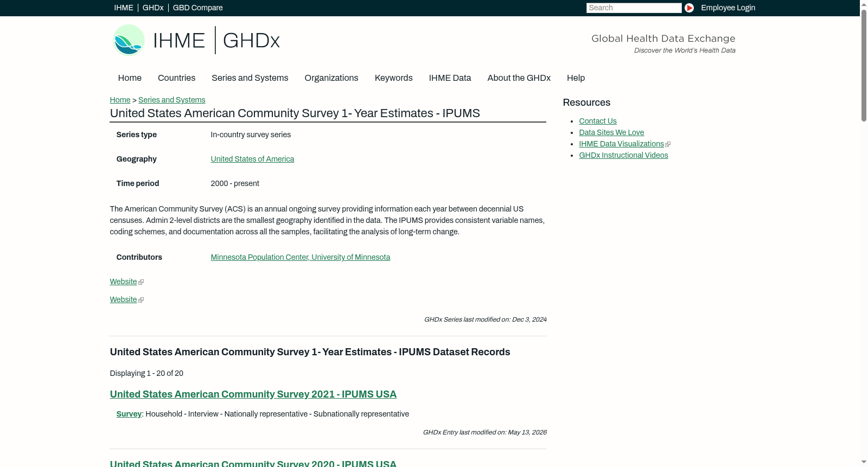Click the GHDx logo text in header
Image resolution: width=868 pixels, height=467 pixels.
(251, 41)
